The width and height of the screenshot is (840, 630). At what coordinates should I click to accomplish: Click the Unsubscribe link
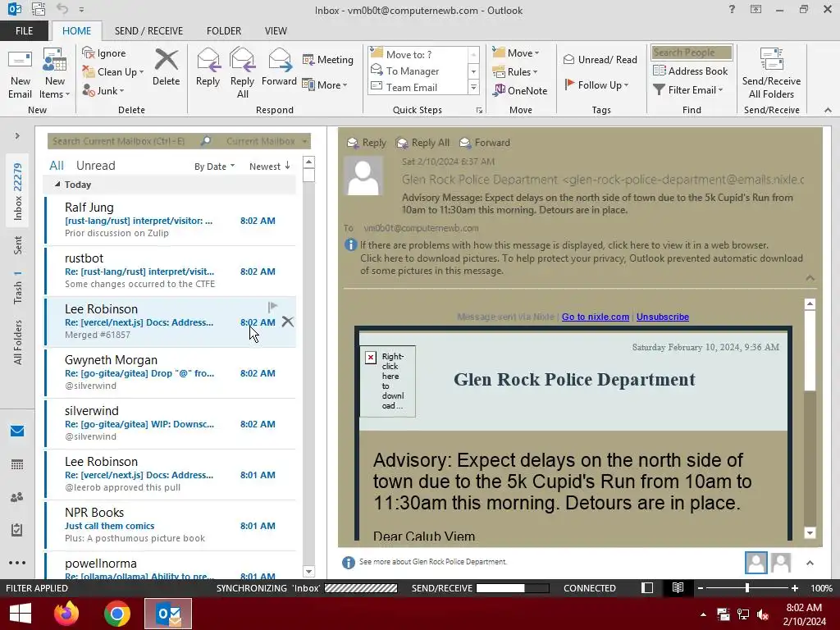pyautogui.click(x=663, y=317)
